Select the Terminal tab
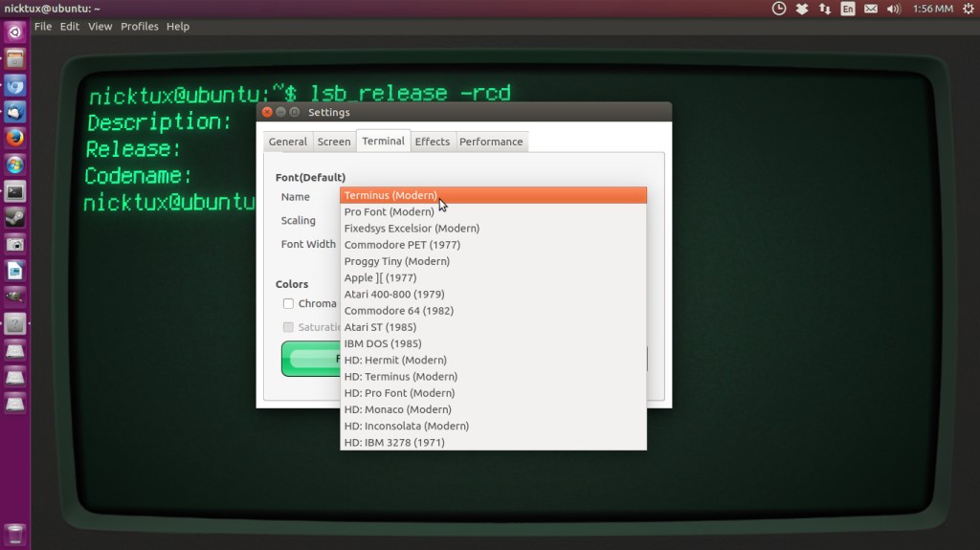This screenshot has width=980, height=550. coord(383,141)
